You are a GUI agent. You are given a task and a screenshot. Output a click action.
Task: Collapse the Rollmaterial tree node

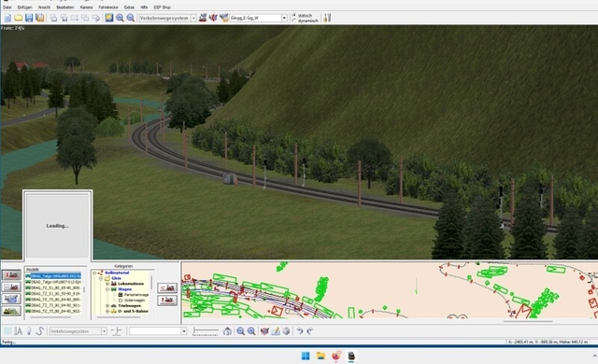[95, 273]
